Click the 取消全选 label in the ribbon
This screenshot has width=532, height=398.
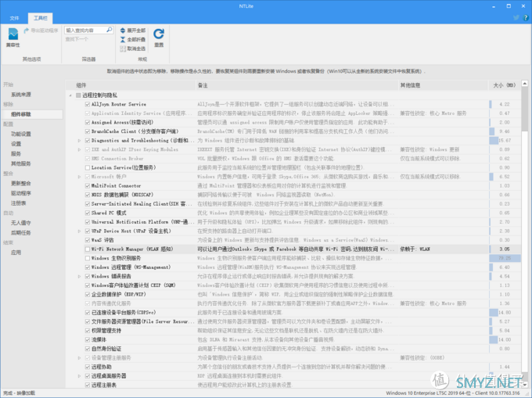click(136, 48)
